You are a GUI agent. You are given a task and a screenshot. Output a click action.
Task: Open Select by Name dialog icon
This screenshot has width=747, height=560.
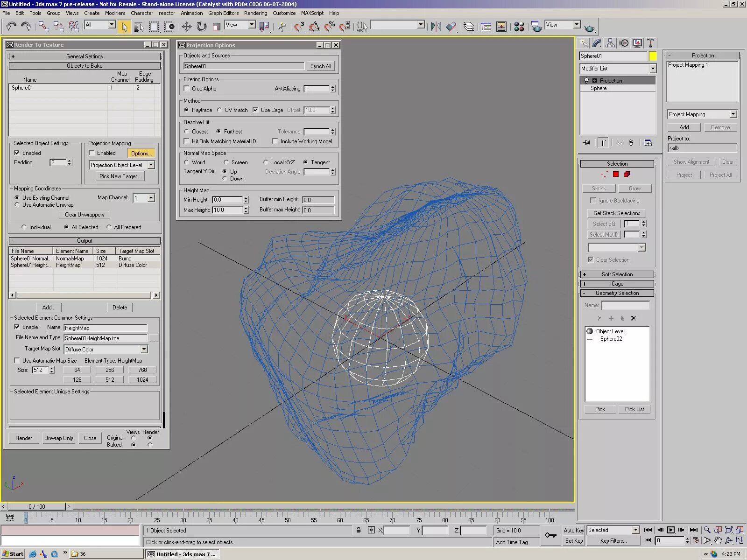click(x=139, y=27)
